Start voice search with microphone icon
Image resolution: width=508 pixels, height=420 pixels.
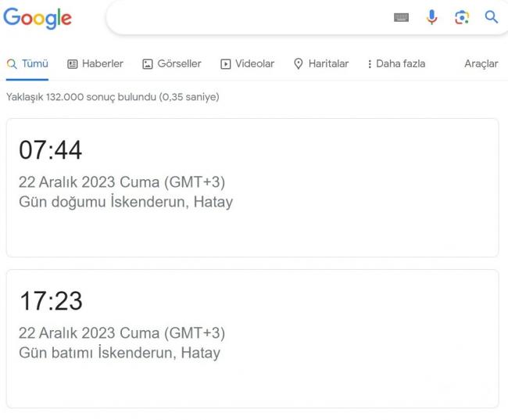431,17
